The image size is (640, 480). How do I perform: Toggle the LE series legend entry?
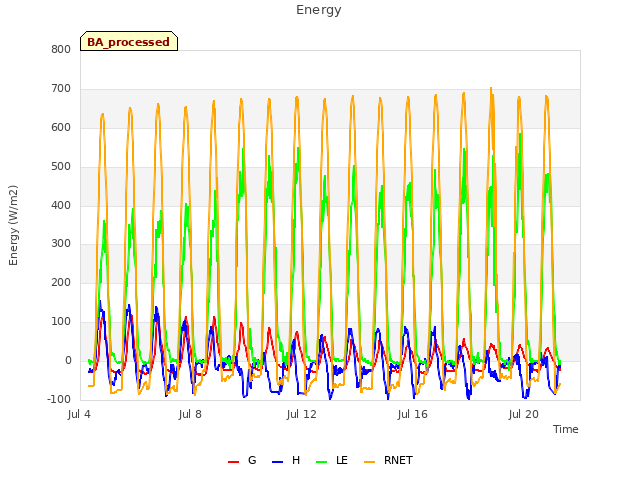coord(332,460)
